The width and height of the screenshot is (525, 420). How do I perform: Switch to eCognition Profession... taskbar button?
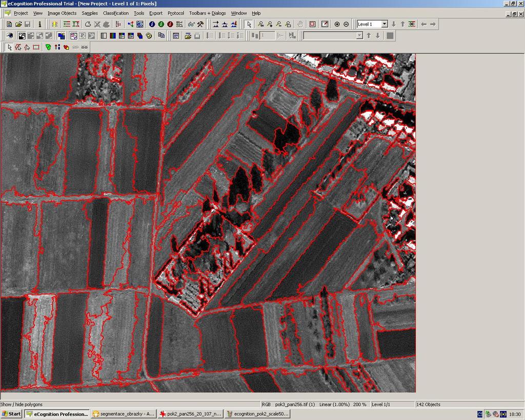(x=57, y=414)
